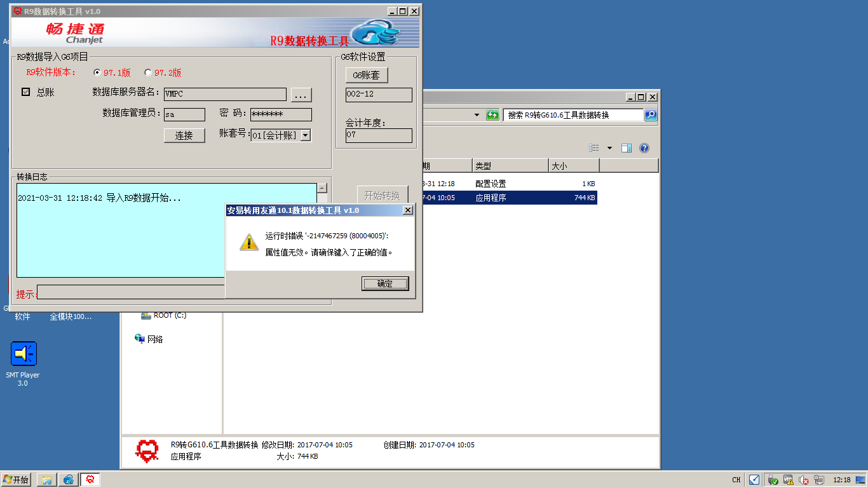Click the show desktop button beside the clock

(x=862, y=480)
